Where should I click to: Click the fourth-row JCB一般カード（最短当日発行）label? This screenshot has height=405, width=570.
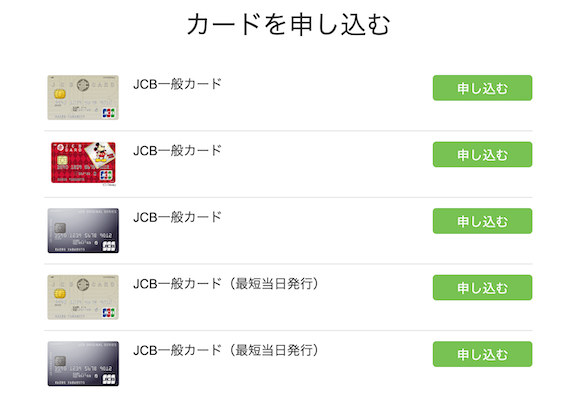(x=225, y=284)
